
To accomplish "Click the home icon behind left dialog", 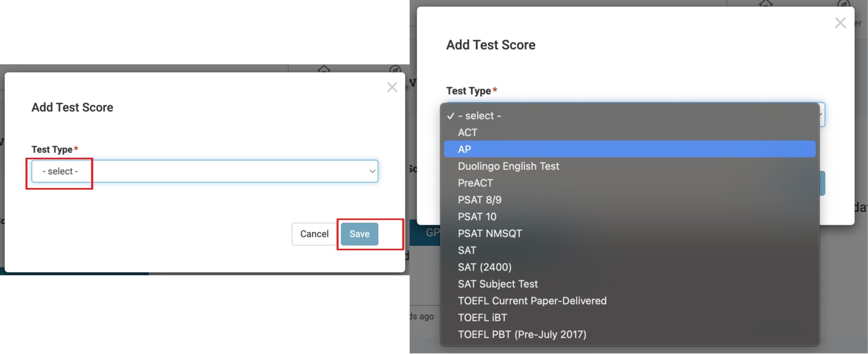I will coord(324,69).
